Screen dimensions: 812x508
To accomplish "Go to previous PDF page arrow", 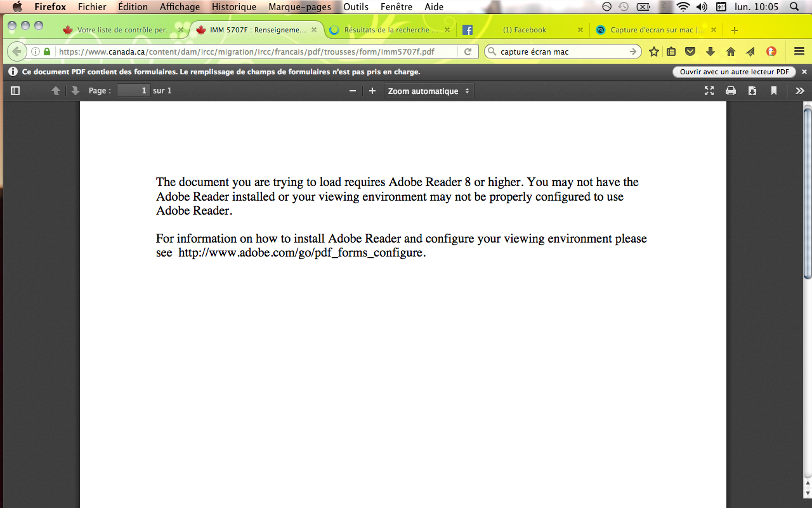I will tap(56, 91).
